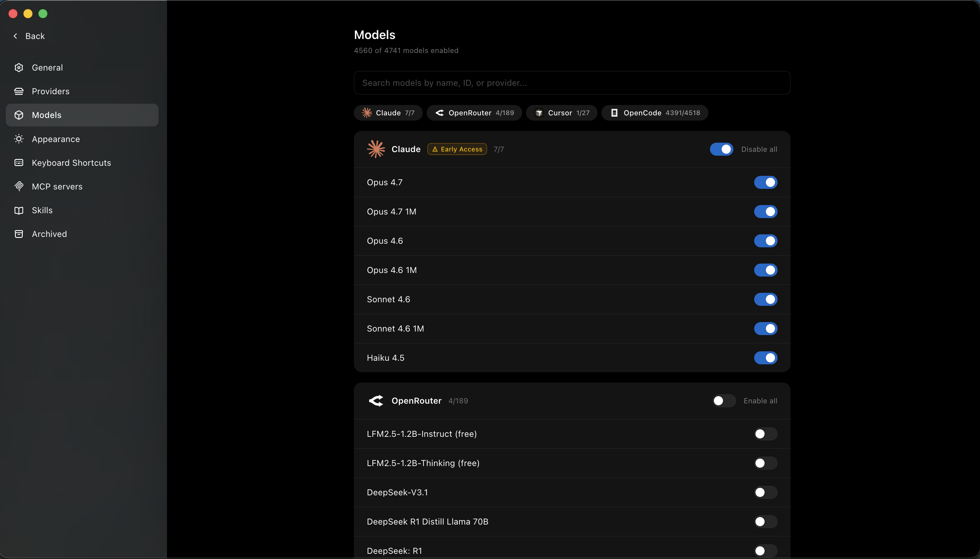Screen dimensions: 980x559
Task: Go Back from settings
Action: [29, 36]
